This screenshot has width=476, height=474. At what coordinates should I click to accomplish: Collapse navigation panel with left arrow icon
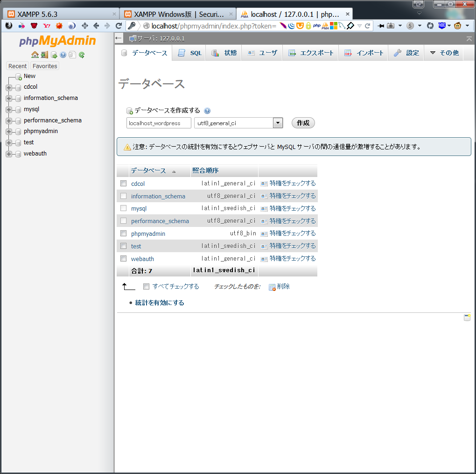119,38
